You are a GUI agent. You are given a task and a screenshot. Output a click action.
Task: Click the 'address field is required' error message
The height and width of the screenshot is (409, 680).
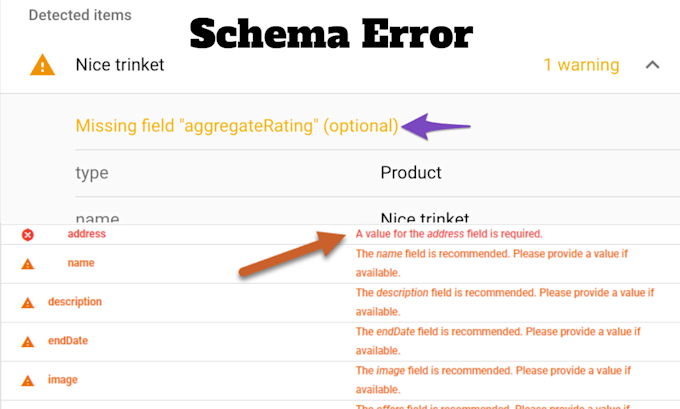pyautogui.click(x=449, y=234)
